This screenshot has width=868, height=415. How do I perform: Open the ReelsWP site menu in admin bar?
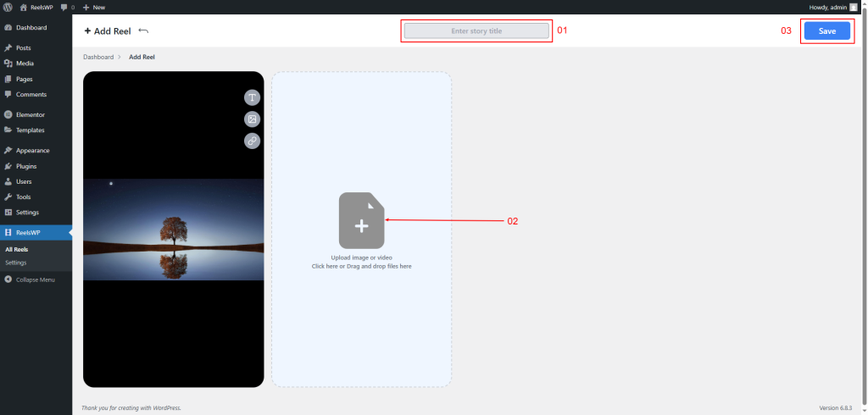click(36, 7)
